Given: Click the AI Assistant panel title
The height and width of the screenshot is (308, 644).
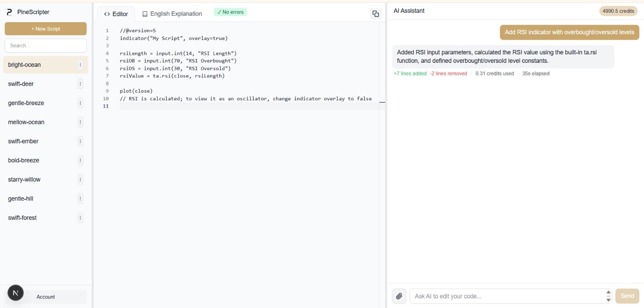Looking at the screenshot, I should click(x=409, y=11).
